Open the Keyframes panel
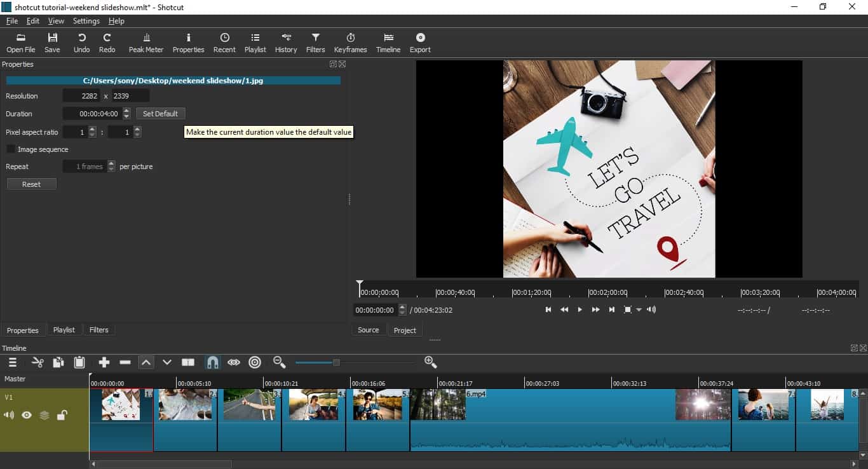Viewport: 868px width, 469px height. coord(350,43)
